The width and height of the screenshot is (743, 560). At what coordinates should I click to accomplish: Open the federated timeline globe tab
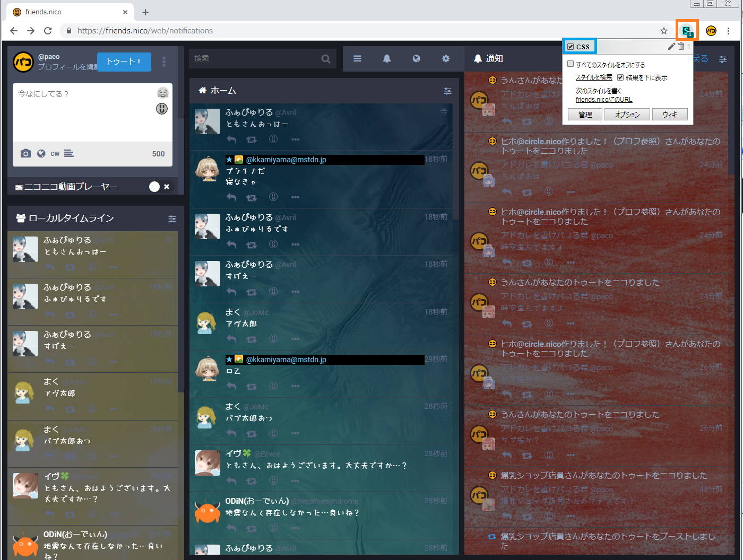point(417,58)
